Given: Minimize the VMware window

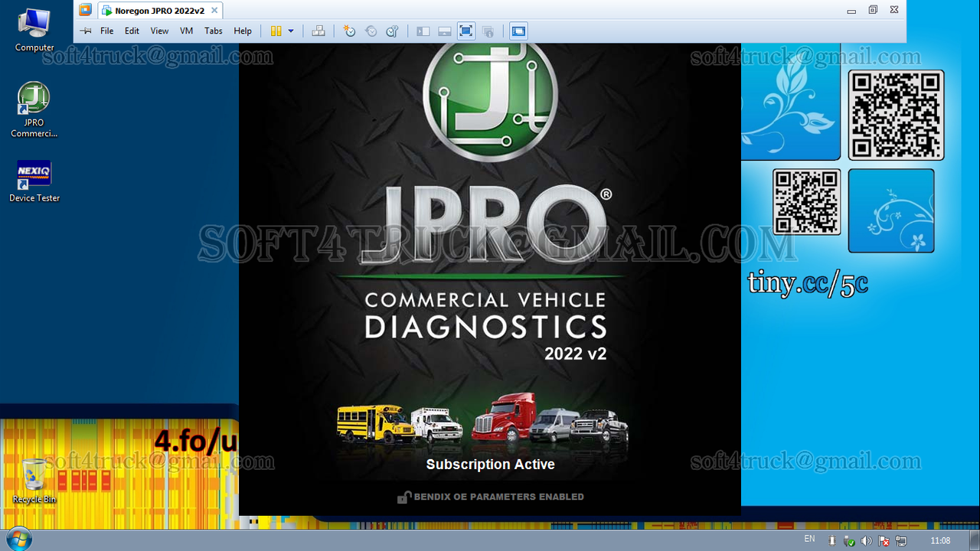Looking at the screenshot, I should point(852,11).
